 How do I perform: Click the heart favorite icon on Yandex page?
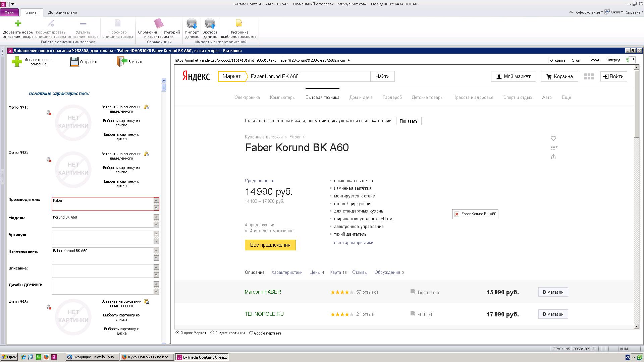pos(553,138)
